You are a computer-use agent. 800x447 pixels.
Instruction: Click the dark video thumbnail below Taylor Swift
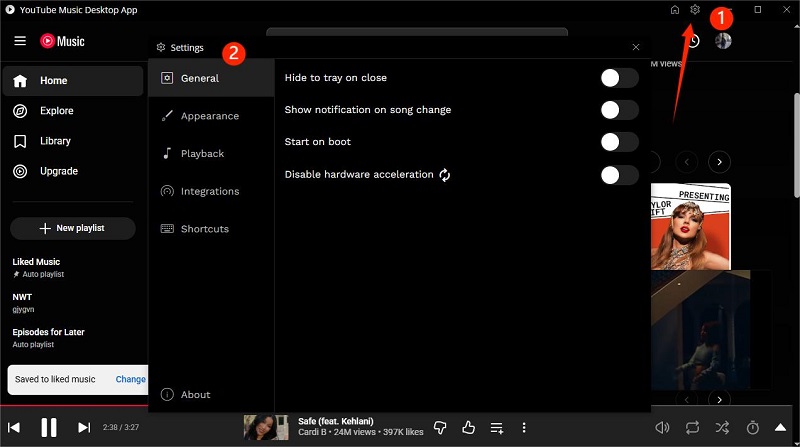pos(701,331)
